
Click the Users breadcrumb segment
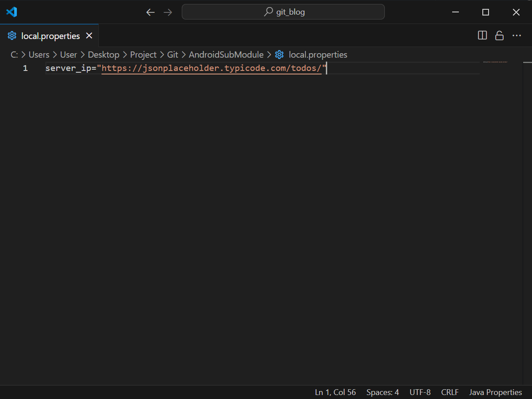coord(39,55)
